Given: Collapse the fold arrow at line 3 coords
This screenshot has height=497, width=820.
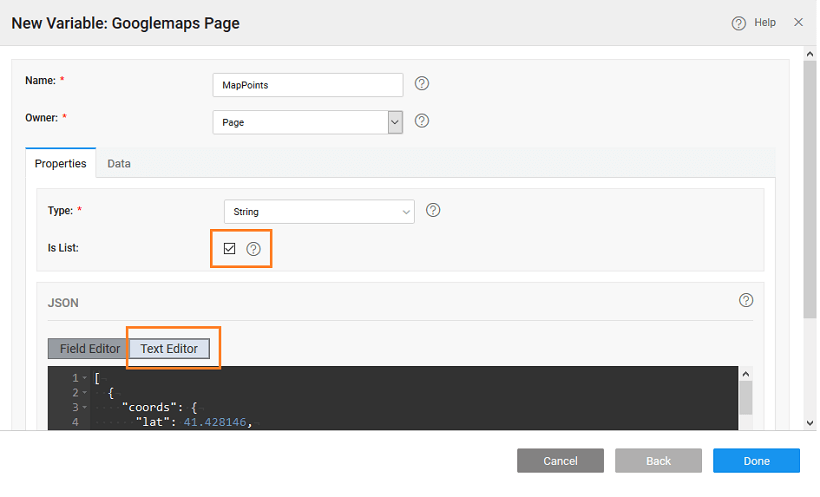Looking at the screenshot, I should pos(85,408).
